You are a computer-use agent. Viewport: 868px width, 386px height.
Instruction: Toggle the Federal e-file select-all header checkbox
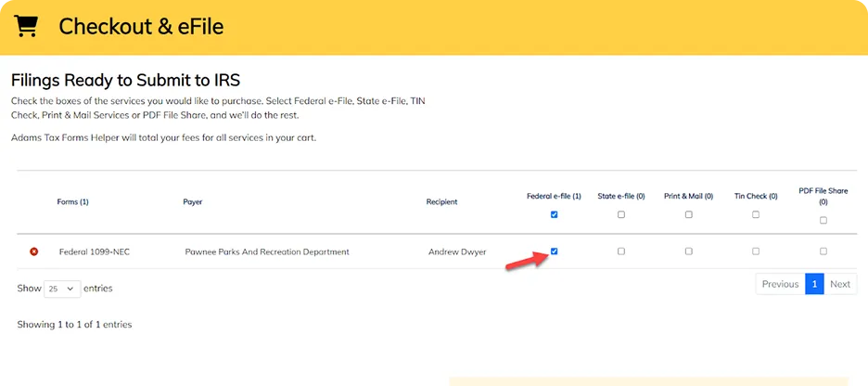(x=555, y=215)
